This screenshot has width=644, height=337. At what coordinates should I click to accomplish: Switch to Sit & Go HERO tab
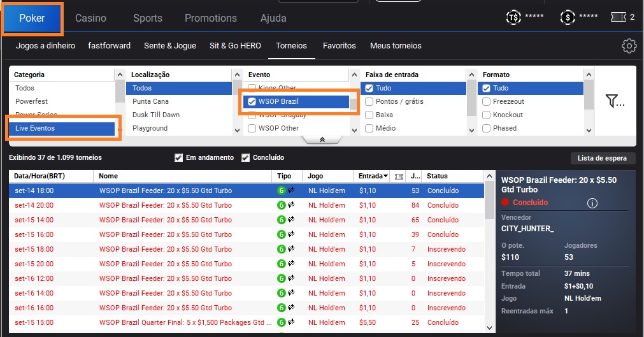pos(235,46)
